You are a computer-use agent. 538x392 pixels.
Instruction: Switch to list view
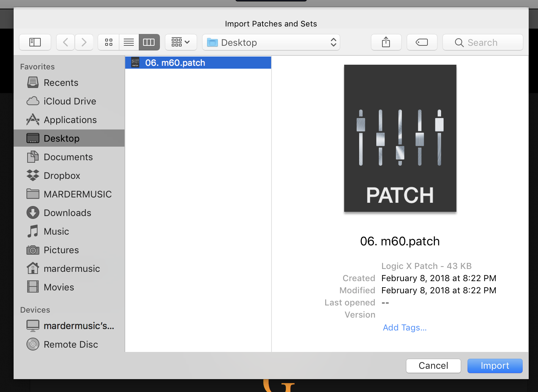tap(129, 43)
